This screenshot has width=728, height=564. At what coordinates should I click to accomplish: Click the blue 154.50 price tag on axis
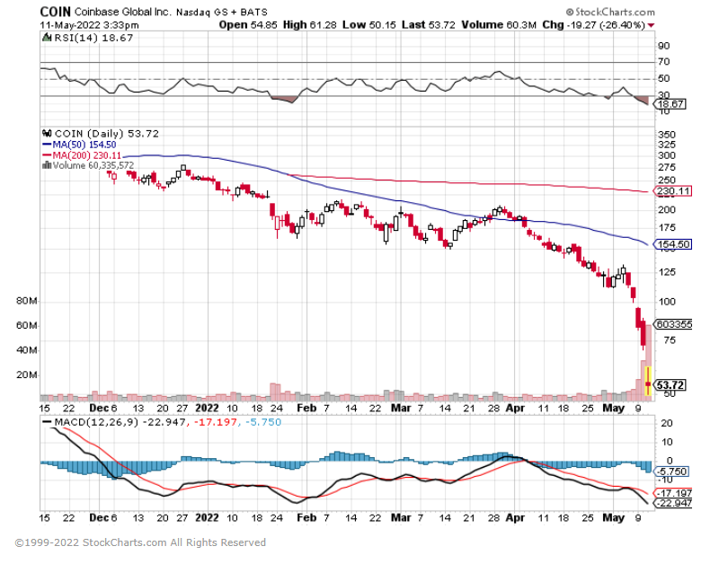click(674, 244)
